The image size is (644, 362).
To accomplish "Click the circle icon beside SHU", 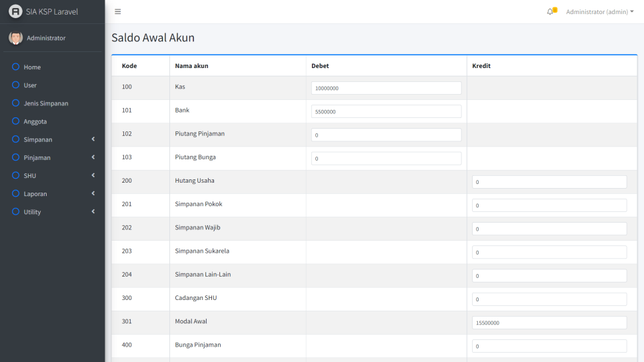I will (x=15, y=175).
